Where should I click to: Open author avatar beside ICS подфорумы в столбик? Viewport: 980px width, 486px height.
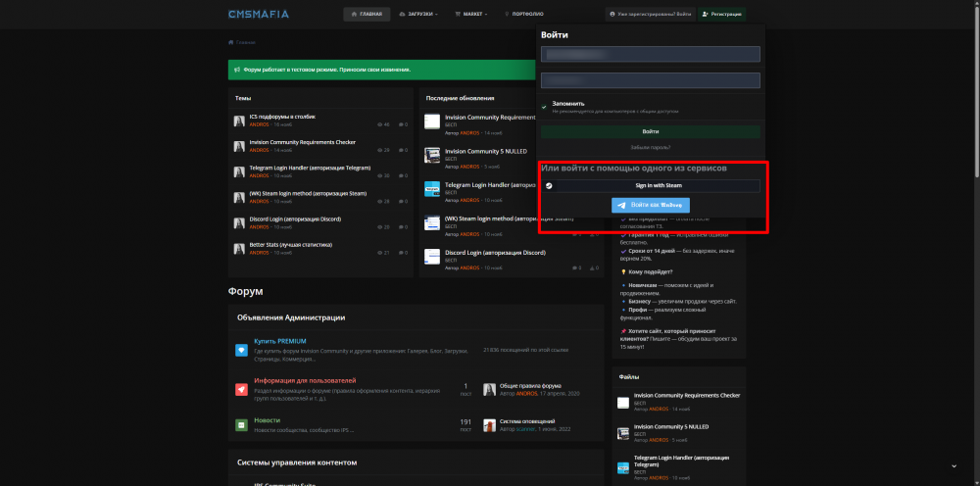coord(239,121)
